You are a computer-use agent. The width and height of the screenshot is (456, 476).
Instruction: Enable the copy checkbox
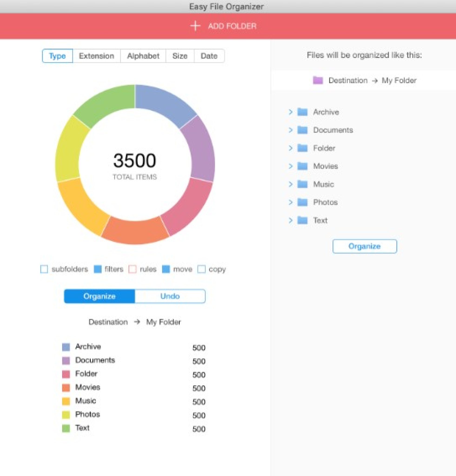click(201, 269)
